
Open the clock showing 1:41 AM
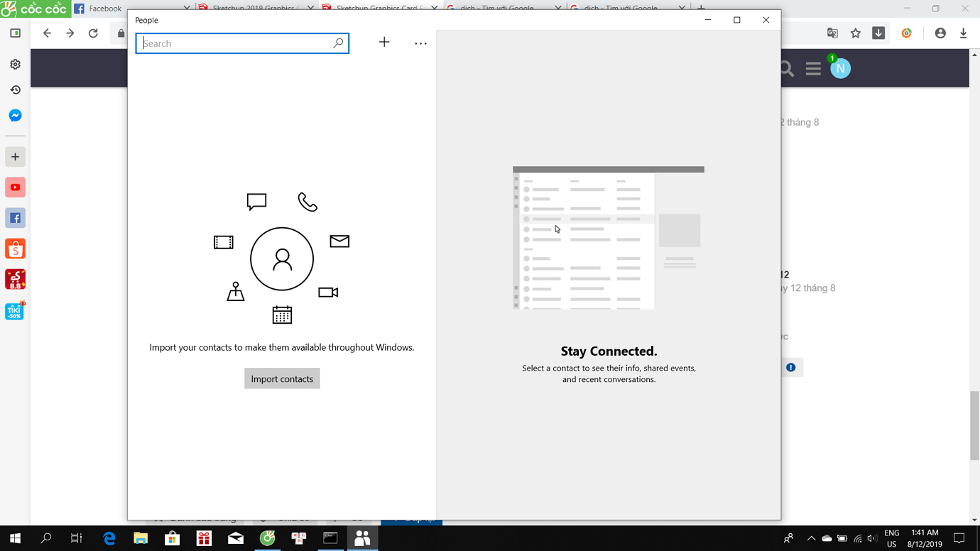click(x=925, y=538)
